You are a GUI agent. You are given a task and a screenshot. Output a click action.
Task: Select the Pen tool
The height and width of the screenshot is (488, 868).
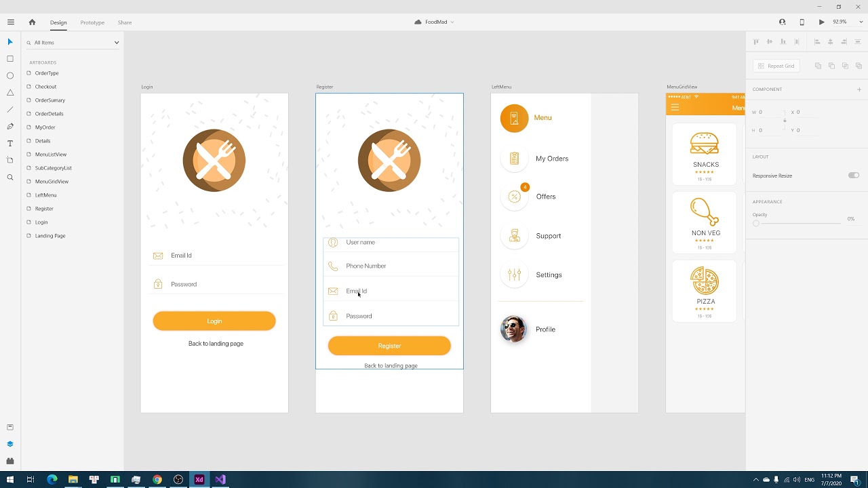pyautogui.click(x=10, y=127)
